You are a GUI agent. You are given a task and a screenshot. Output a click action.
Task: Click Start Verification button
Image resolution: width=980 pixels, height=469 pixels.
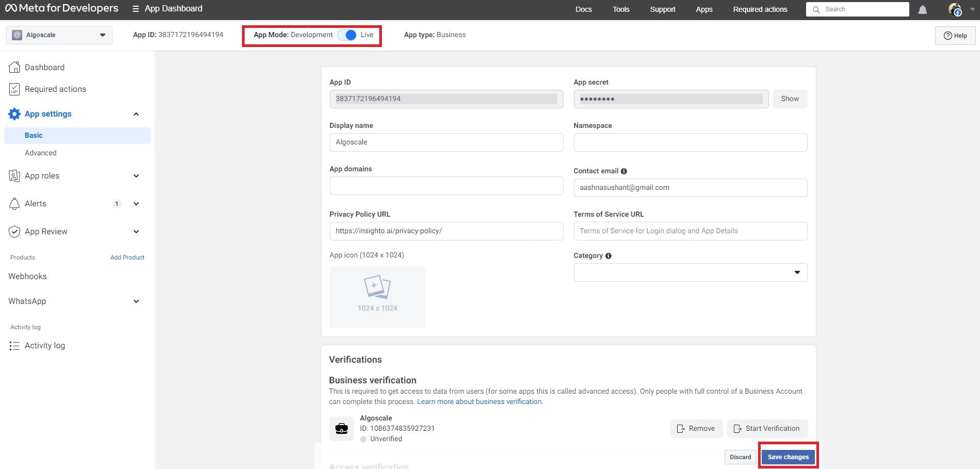[767, 429]
